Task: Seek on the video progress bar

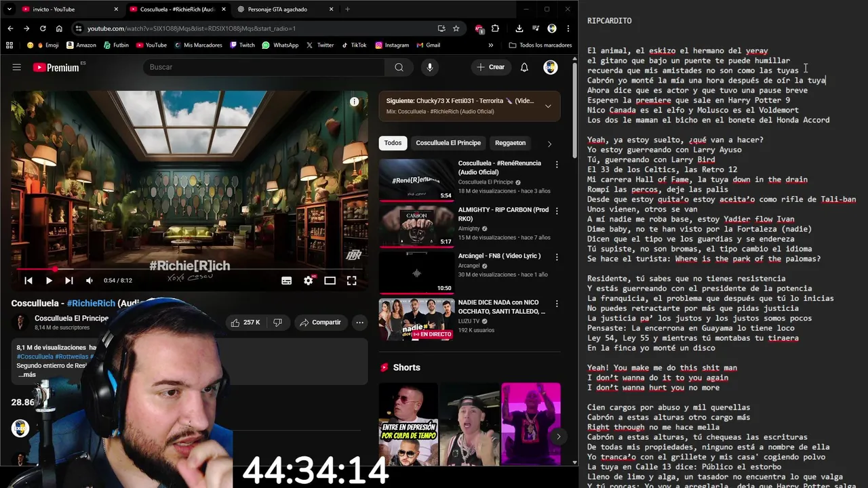Action: point(189,269)
